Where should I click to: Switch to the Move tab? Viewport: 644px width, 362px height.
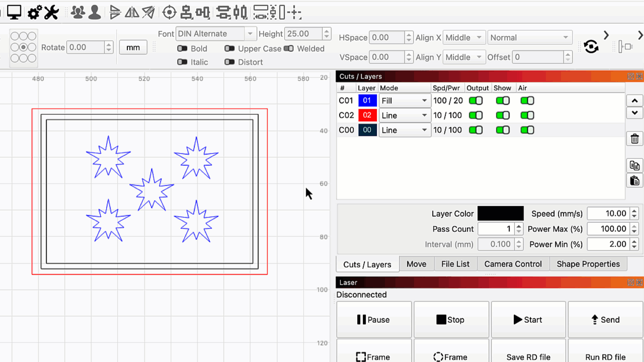coord(416,264)
